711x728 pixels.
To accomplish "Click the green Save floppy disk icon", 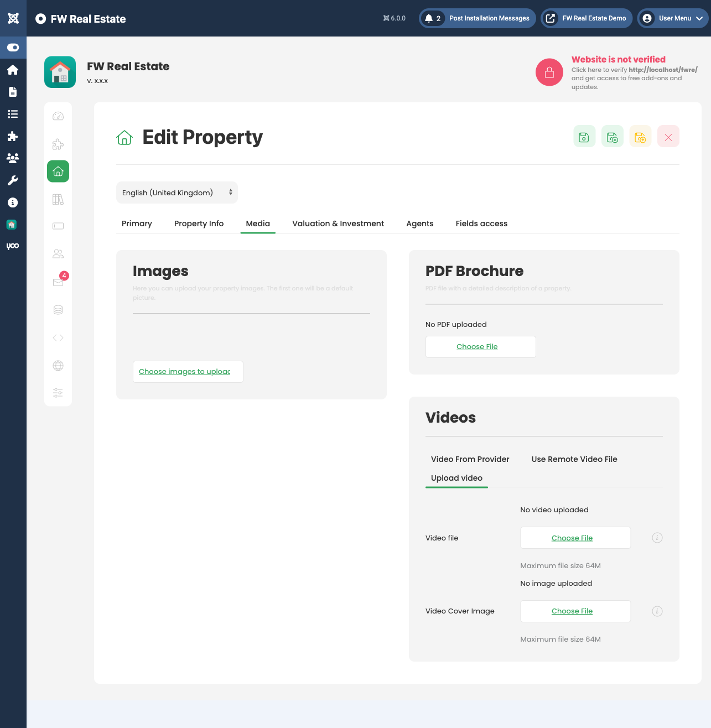I will coord(584,137).
